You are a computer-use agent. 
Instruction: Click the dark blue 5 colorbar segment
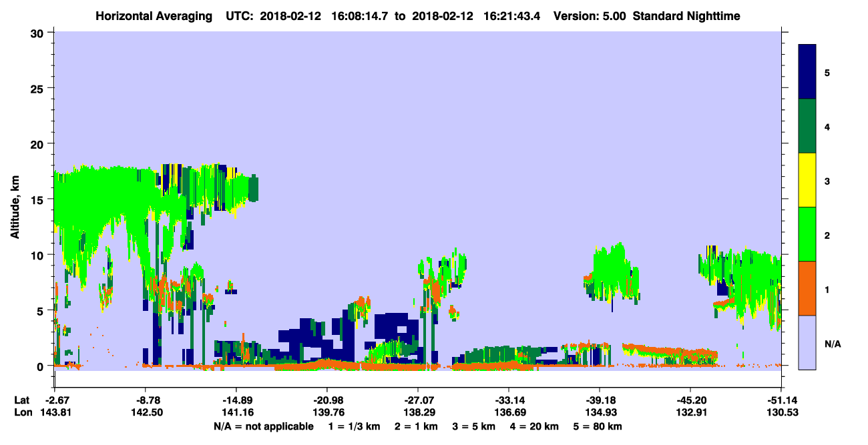coord(807,71)
